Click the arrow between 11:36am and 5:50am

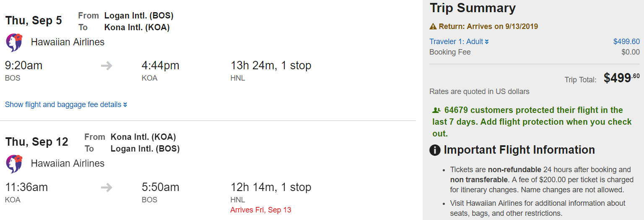coord(106,187)
